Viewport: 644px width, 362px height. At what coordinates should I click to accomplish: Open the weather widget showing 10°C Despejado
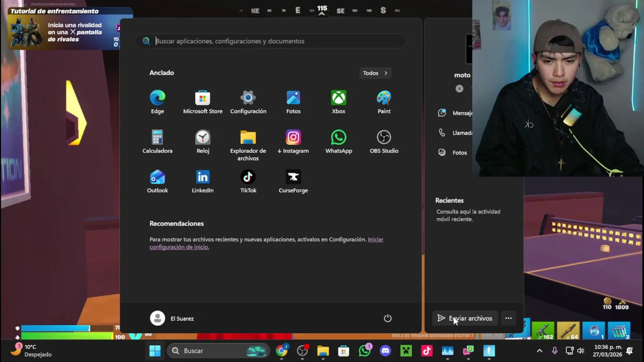pyautogui.click(x=32, y=350)
